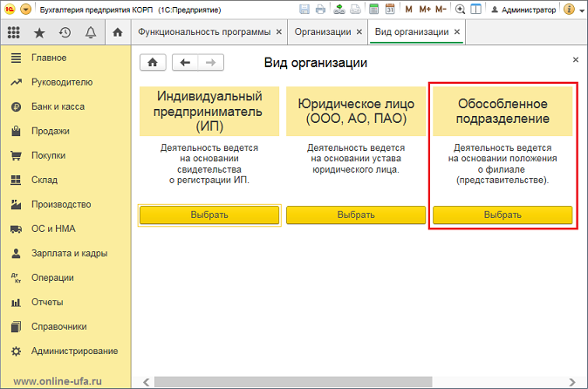Open the calculator icon

(x=374, y=10)
